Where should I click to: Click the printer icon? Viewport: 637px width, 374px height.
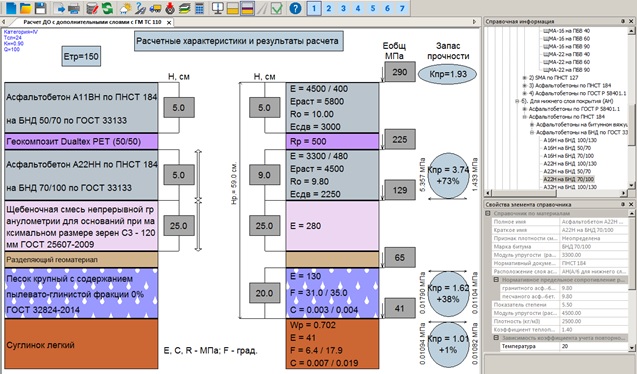74,8
